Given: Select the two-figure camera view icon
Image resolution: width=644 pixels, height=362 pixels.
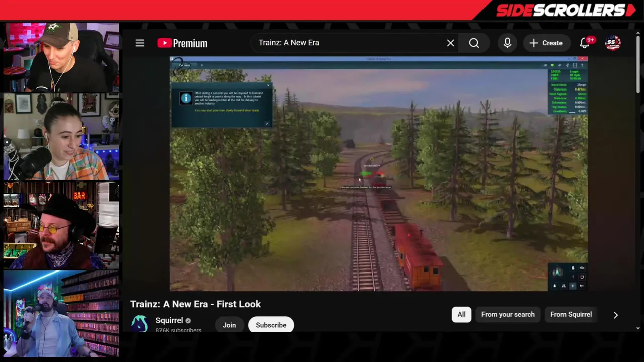Looking at the screenshot, I should point(563,286).
